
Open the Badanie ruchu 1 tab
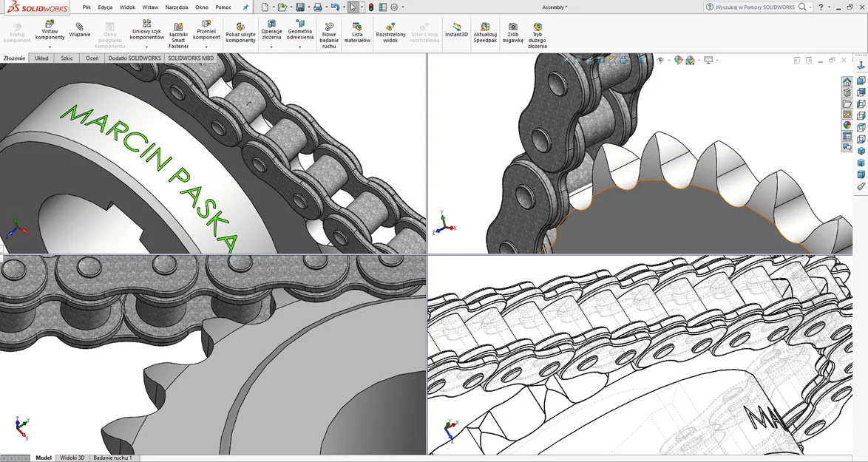pyautogui.click(x=112, y=458)
